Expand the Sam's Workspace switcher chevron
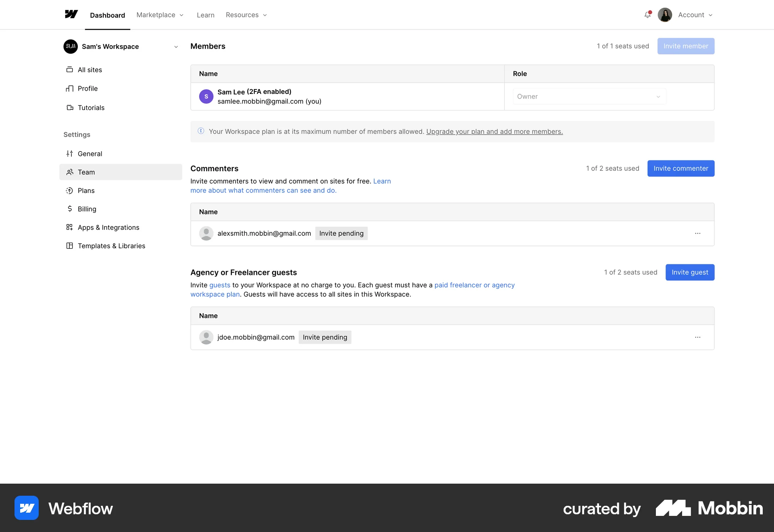Screen dimensions: 774x532 176,46
